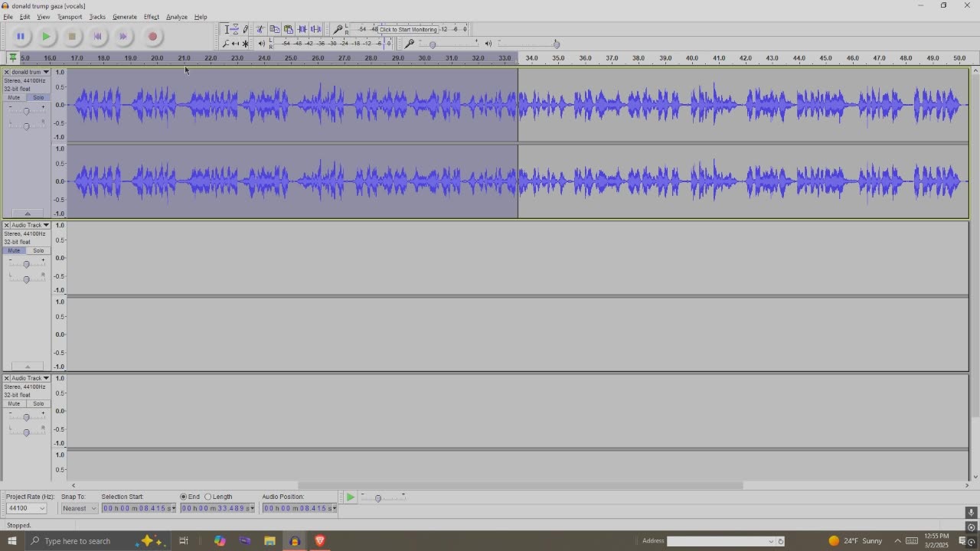The width and height of the screenshot is (980, 551).
Task: Open the Help menu
Action: 200,17
